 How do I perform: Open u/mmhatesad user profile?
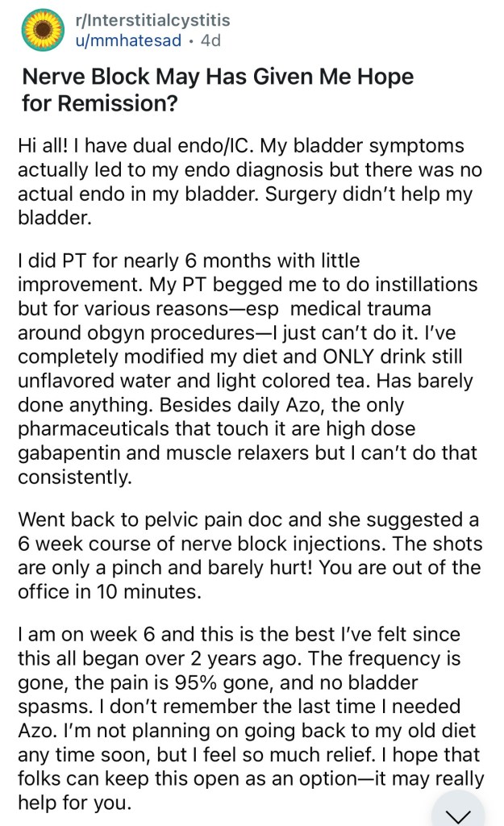tap(128, 40)
